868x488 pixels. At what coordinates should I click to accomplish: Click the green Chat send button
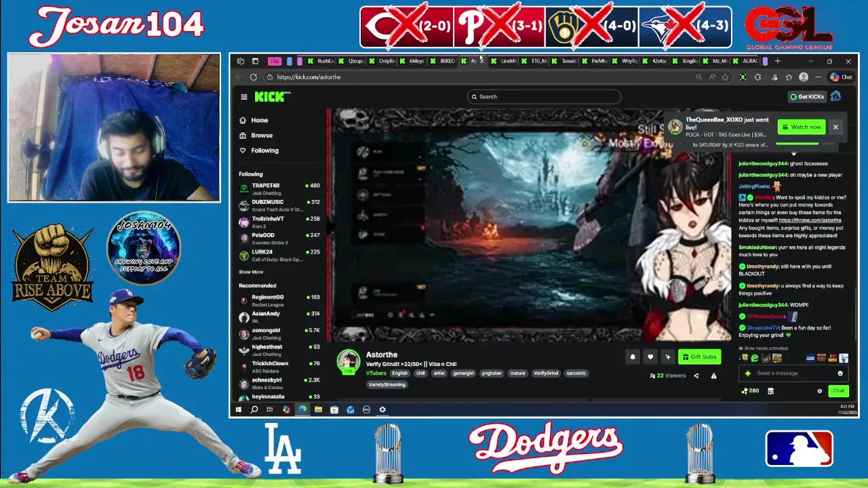click(x=839, y=391)
